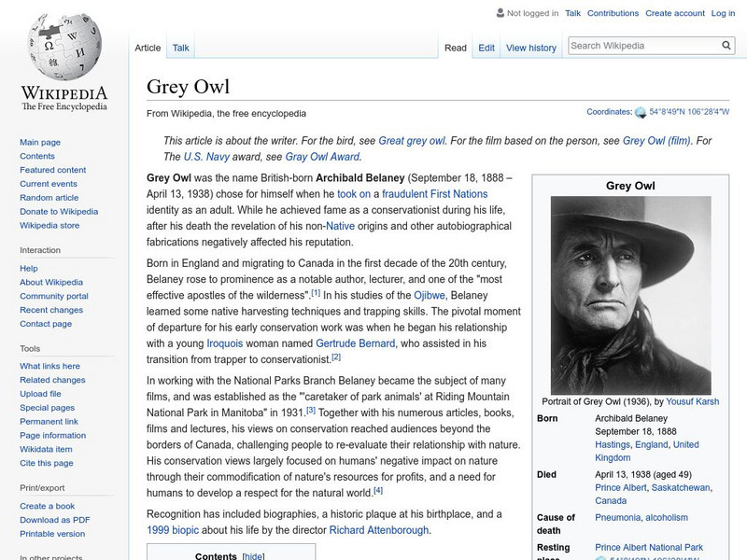Open the Article tab

(x=148, y=48)
